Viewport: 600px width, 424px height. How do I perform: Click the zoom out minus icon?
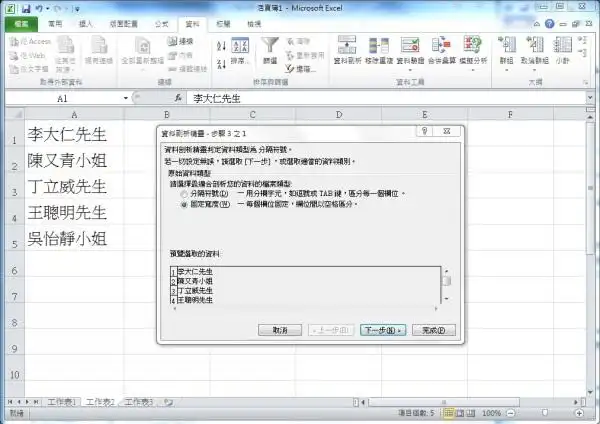click(x=510, y=413)
